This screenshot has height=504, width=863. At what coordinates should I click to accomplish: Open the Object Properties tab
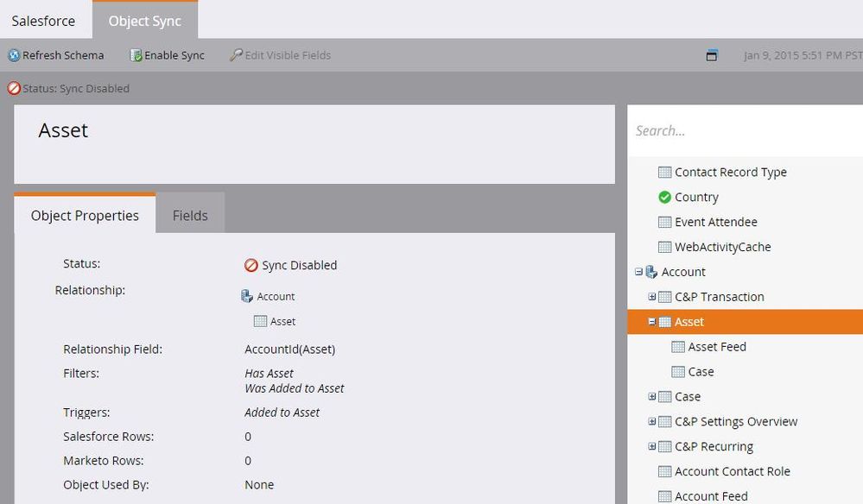pos(85,214)
